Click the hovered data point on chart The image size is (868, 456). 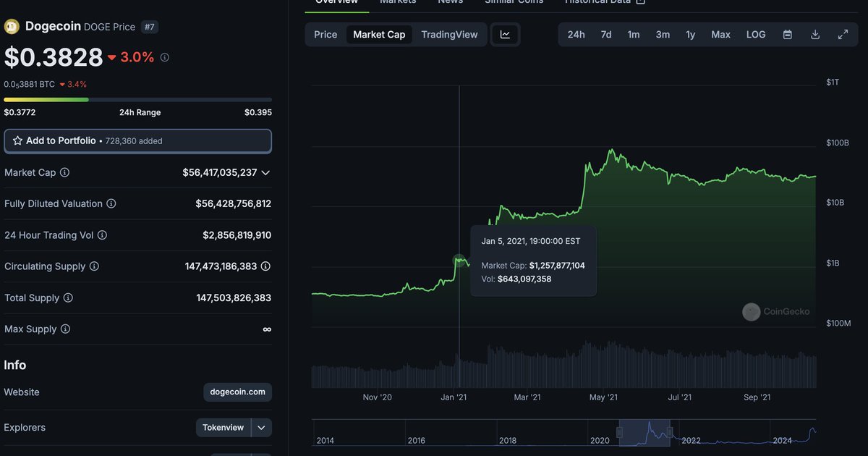(459, 260)
